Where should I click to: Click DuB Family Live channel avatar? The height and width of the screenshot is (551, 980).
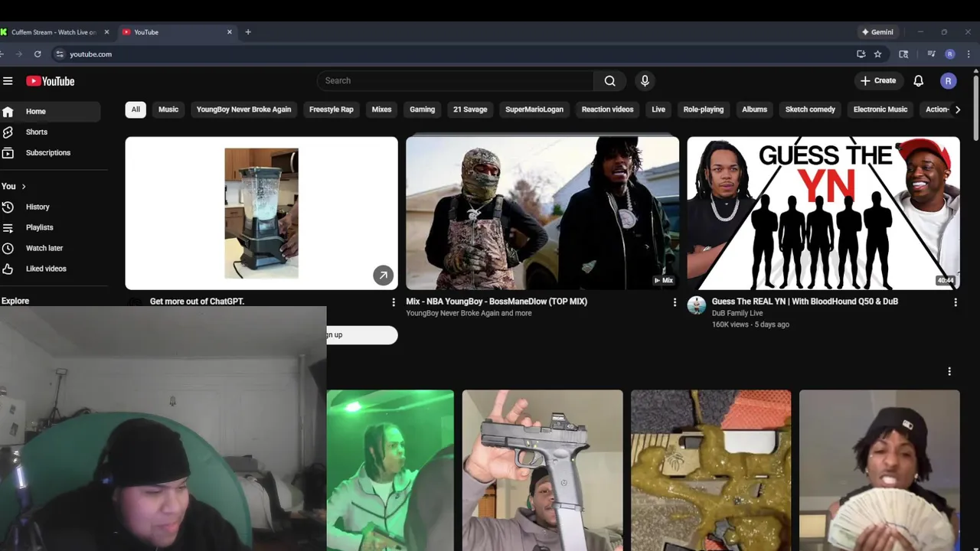696,305
